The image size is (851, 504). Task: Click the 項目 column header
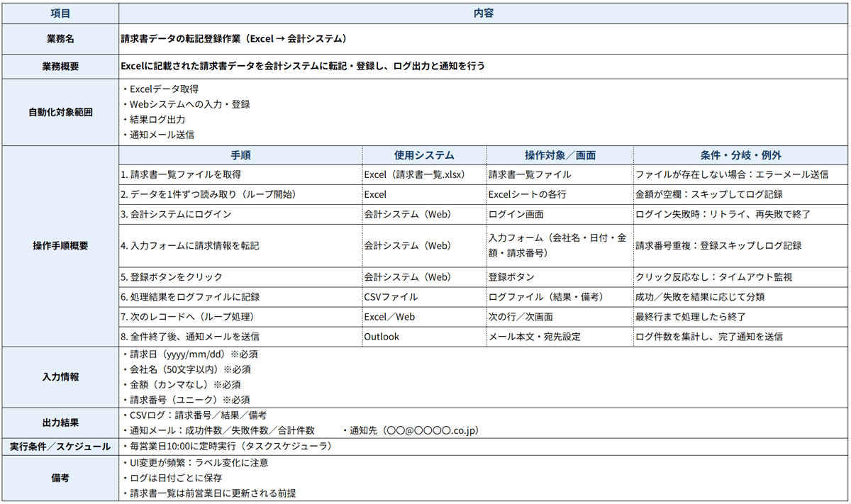click(x=60, y=12)
